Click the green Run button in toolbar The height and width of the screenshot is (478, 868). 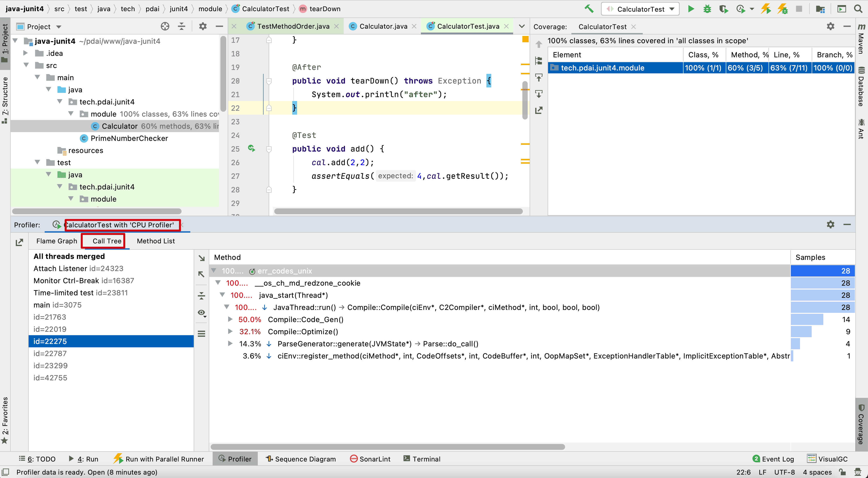(x=691, y=9)
